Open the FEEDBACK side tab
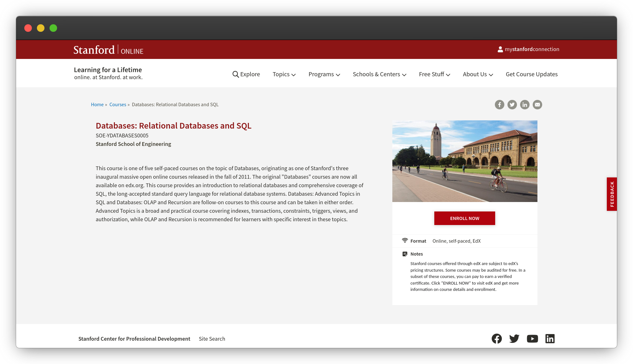Screen dimensions: 633x364 [x=612, y=194]
